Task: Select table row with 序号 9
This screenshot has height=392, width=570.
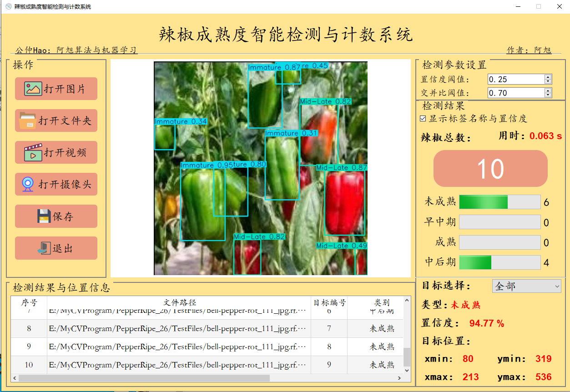Action: [207, 347]
